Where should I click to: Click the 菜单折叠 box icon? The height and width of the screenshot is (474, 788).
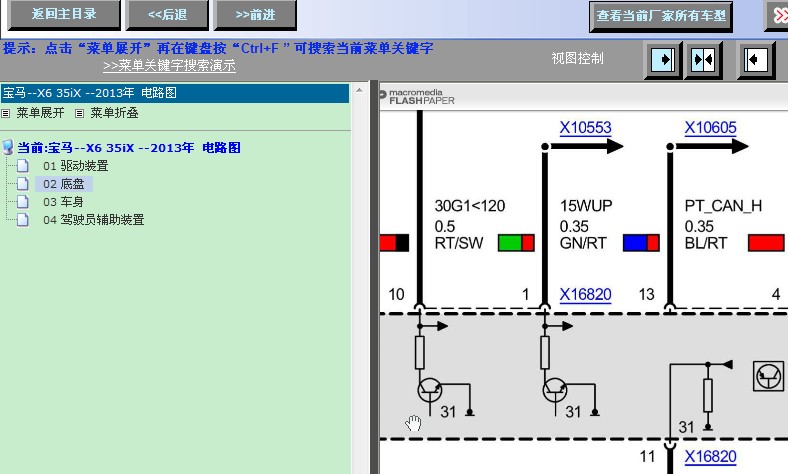click(79, 114)
